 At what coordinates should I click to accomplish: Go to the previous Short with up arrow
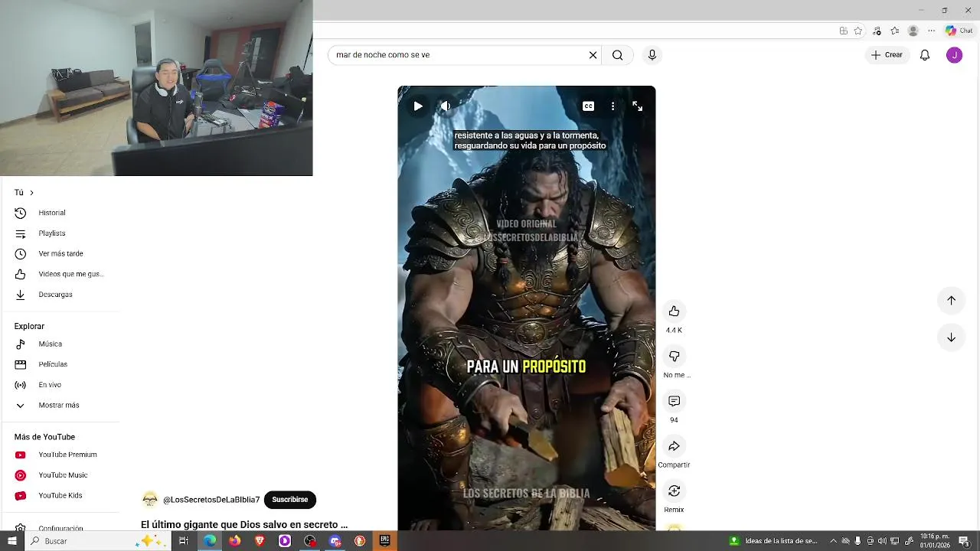coord(951,301)
